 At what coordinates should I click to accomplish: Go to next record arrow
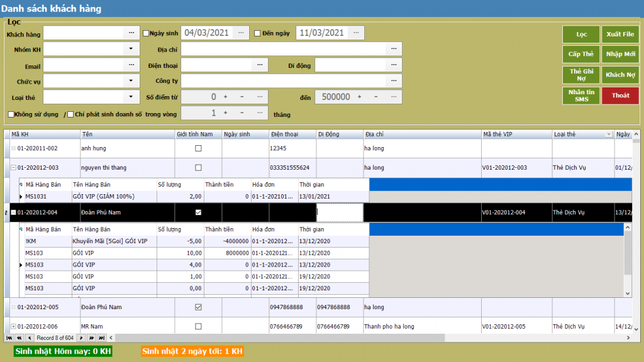pyautogui.click(x=81, y=338)
